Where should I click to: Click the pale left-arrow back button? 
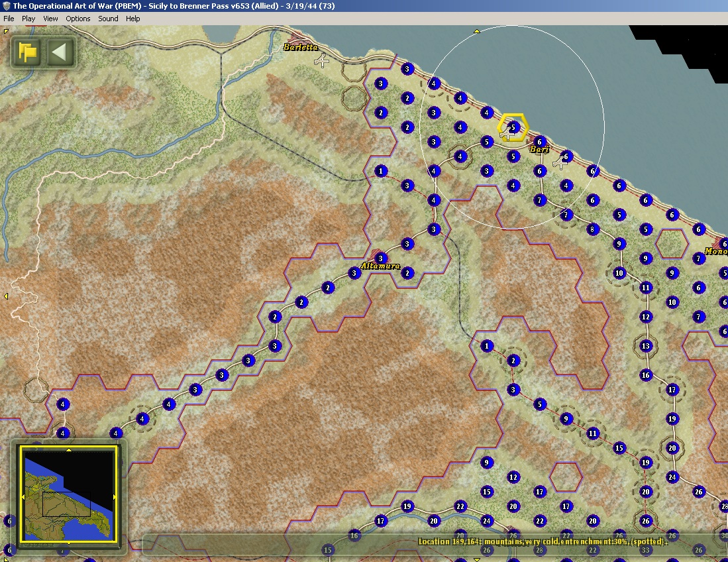coord(60,52)
